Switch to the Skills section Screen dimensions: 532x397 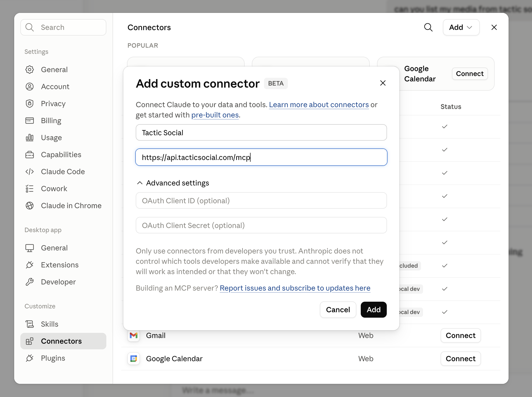63,324
